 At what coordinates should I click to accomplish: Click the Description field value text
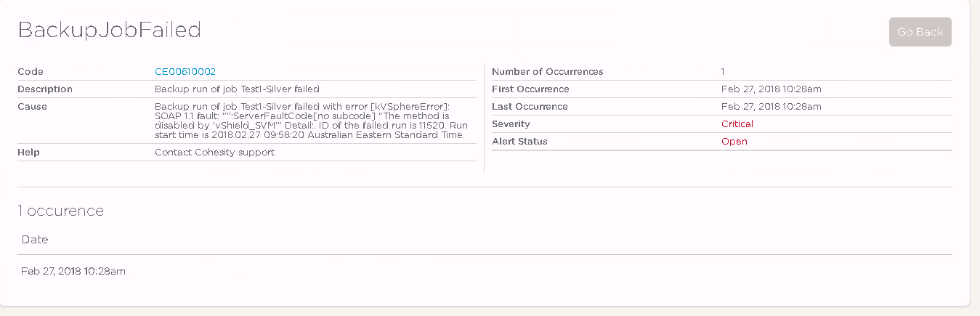click(237, 89)
